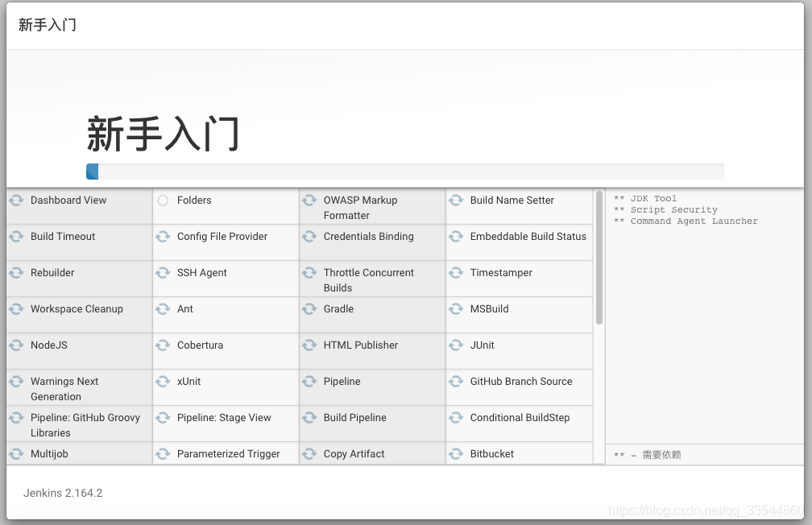Click the ** JDK Tool log line

pos(645,198)
